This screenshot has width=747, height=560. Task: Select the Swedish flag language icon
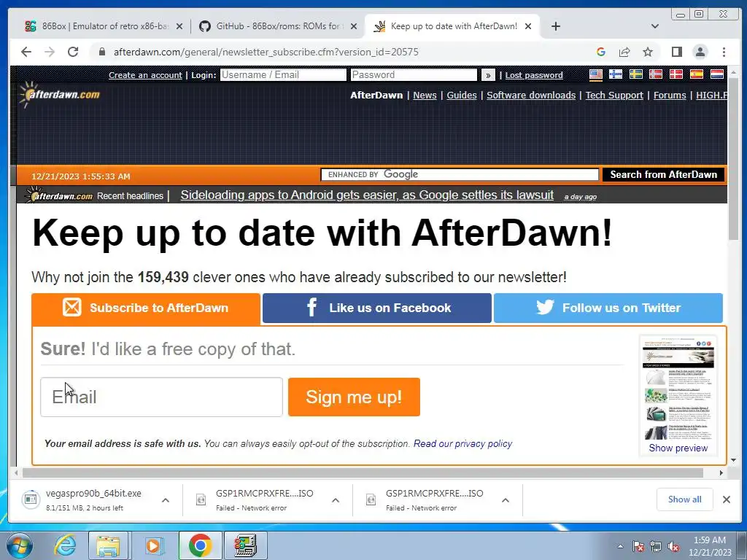pos(635,74)
